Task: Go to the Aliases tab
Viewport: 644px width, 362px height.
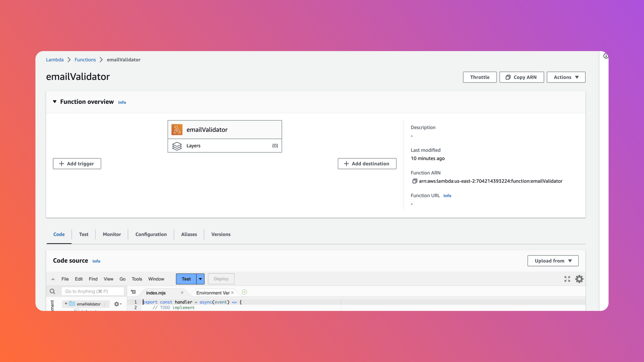Action: [x=189, y=235]
